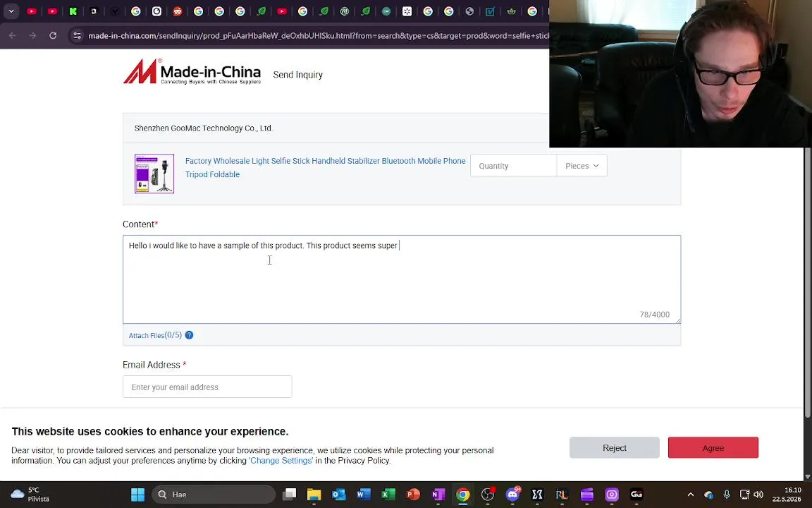The height and width of the screenshot is (508, 812).
Task: Reload the current page
Action: (53, 36)
